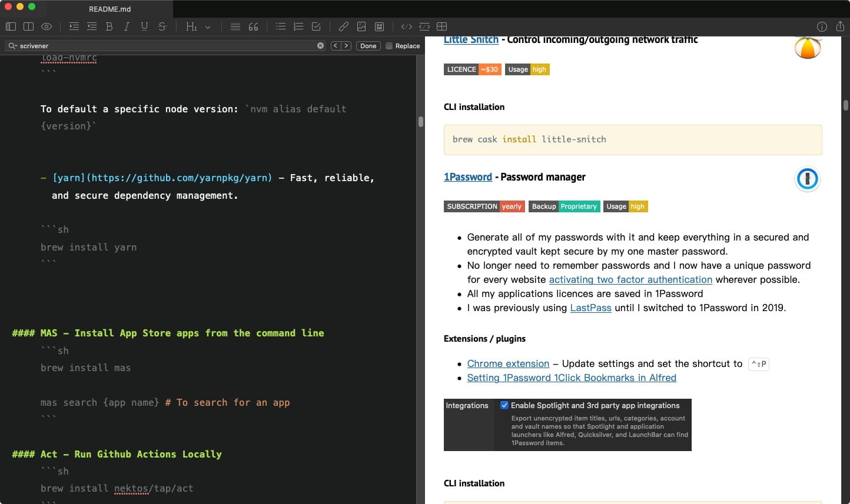This screenshot has width=850, height=504.
Task: Apply italic formatting with the I icon
Action: 127,26
